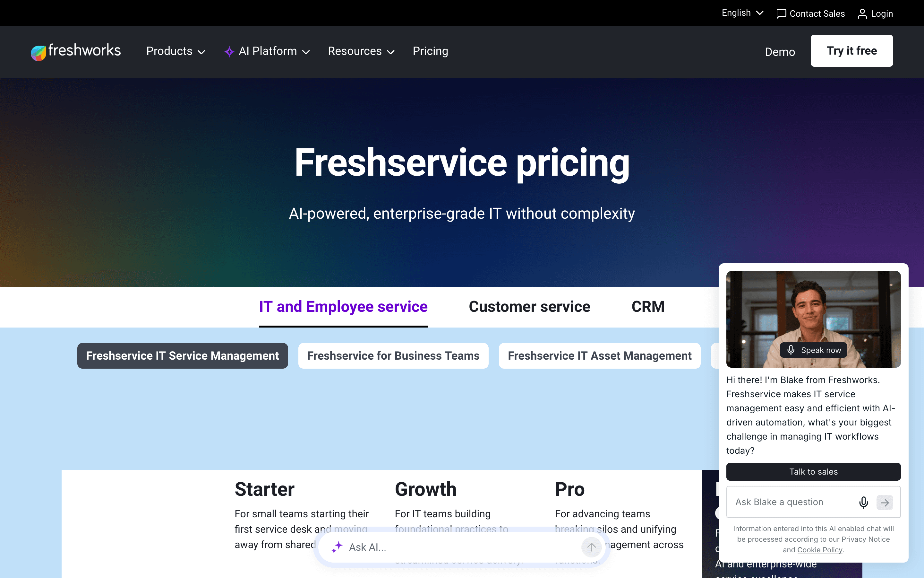The image size is (924, 578).
Task: Switch to the Customer service tab
Action: pyautogui.click(x=529, y=307)
